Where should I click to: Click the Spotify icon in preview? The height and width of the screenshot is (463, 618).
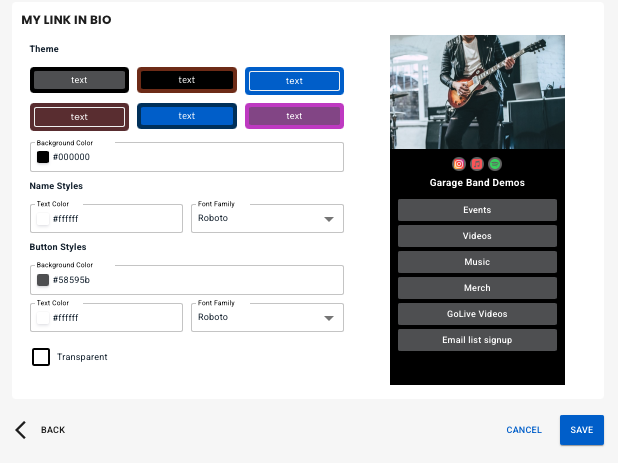pos(495,164)
